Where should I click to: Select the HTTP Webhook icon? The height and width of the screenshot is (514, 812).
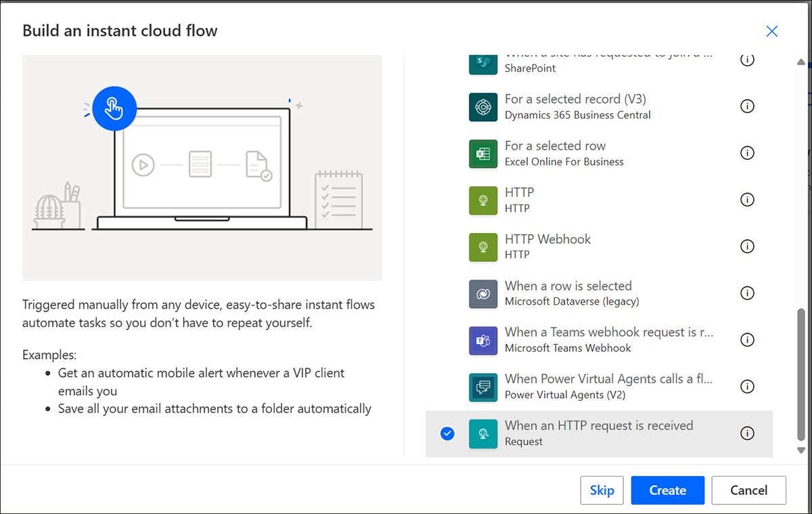482,247
